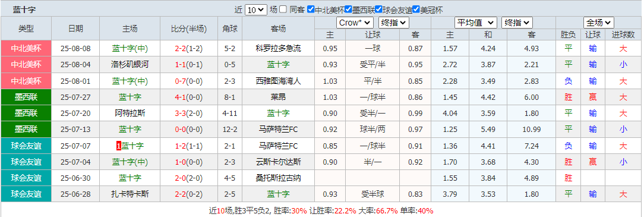Screen dimensions: 644x217
Task: Click the 类型 column header
Action: click(x=26, y=29)
